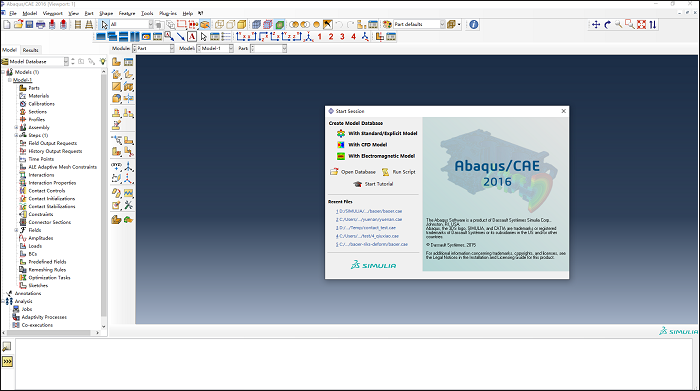The height and width of the screenshot is (391, 700).
Task: Select the Rotate View tool
Action: click(x=607, y=25)
